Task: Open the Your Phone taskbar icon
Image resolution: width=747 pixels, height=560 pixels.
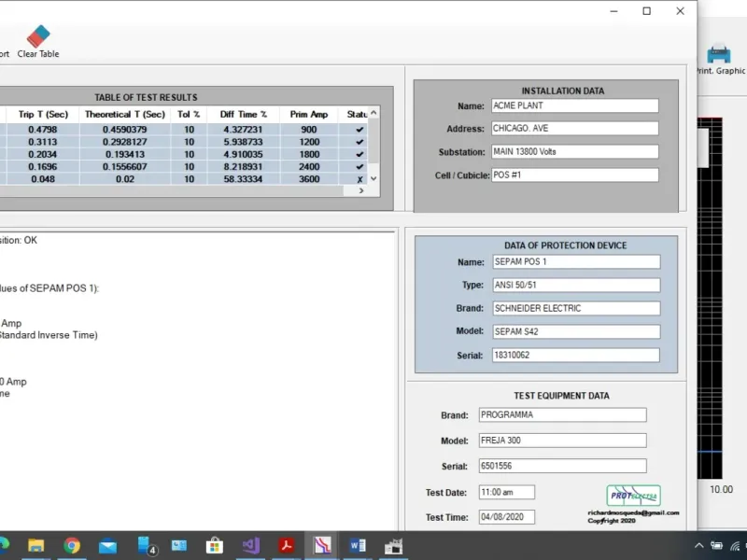Action: [x=147, y=546]
